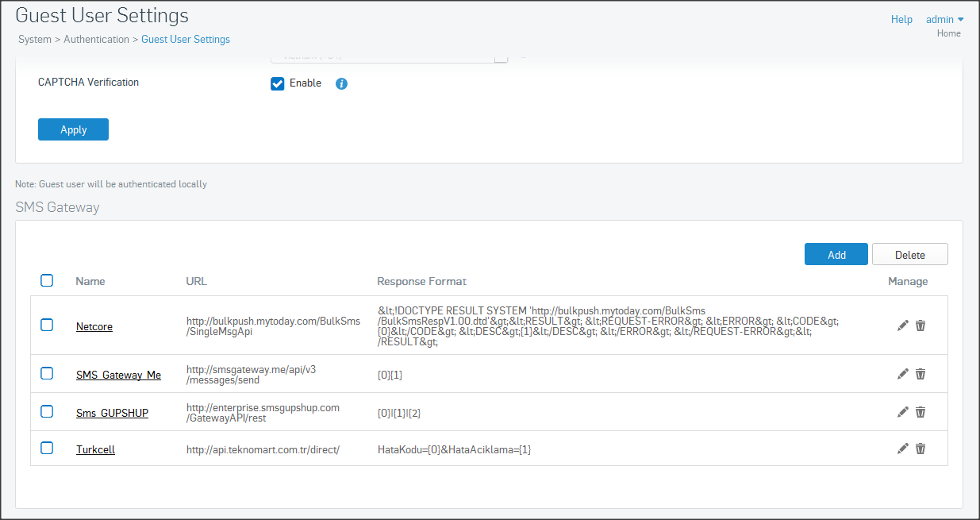Check the Turkcell row checkbox
Image resolution: width=980 pixels, height=520 pixels.
(x=47, y=448)
